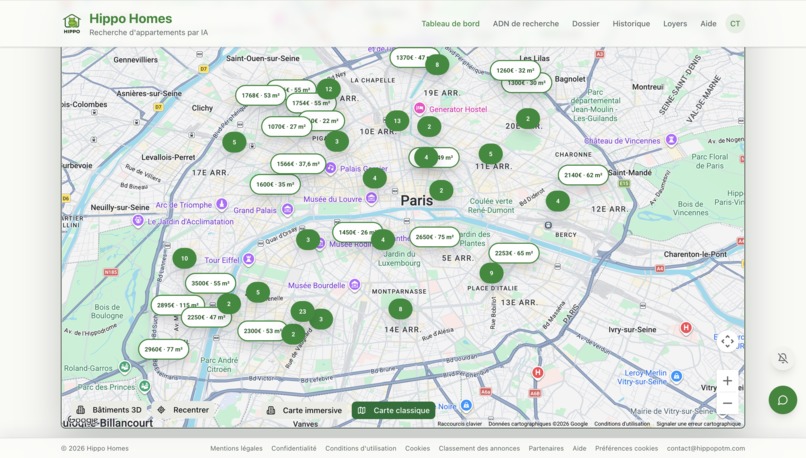The image size is (806, 458).
Task: Open the 8 cluster near 14E ARR.
Action: [x=400, y=309]
